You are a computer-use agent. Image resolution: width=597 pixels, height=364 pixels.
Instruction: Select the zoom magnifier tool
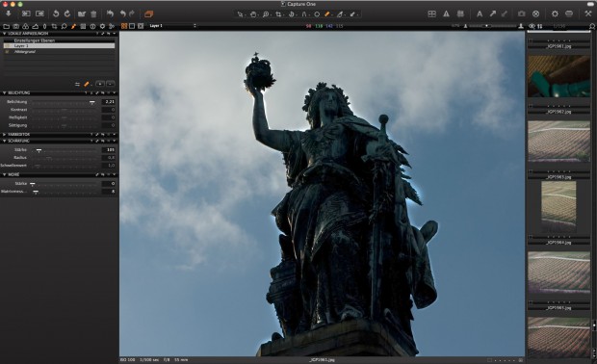pos(266,14)
